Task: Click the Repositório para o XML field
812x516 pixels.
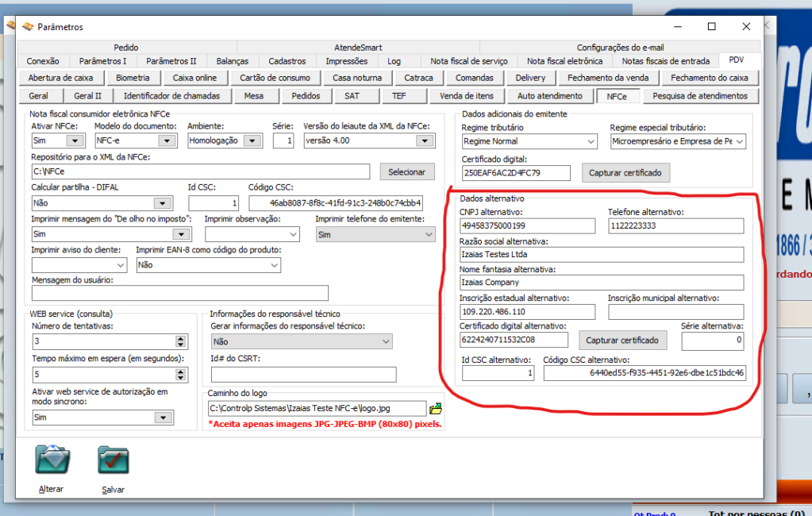Action: tap(201, 171)
